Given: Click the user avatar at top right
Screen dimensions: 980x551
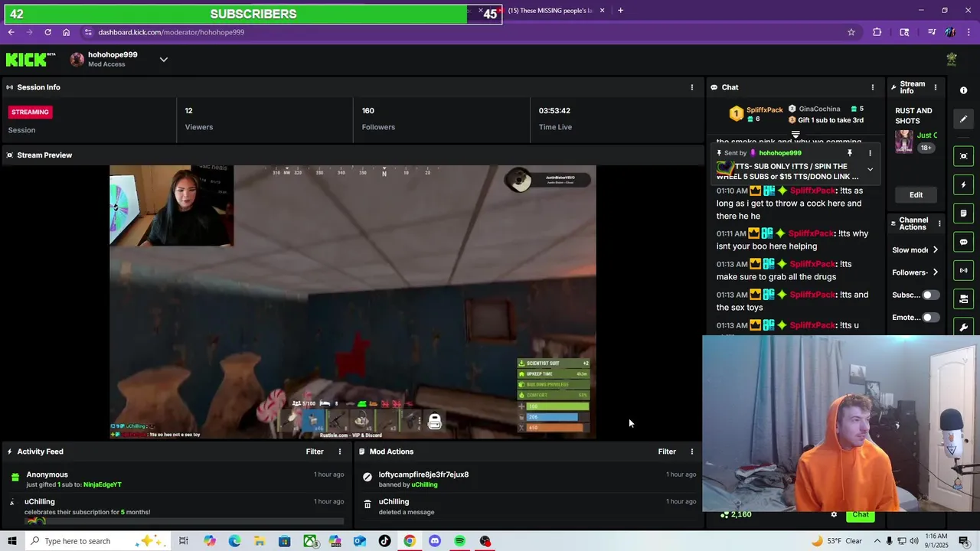Looking at the screenshot, I should (952, 60).
